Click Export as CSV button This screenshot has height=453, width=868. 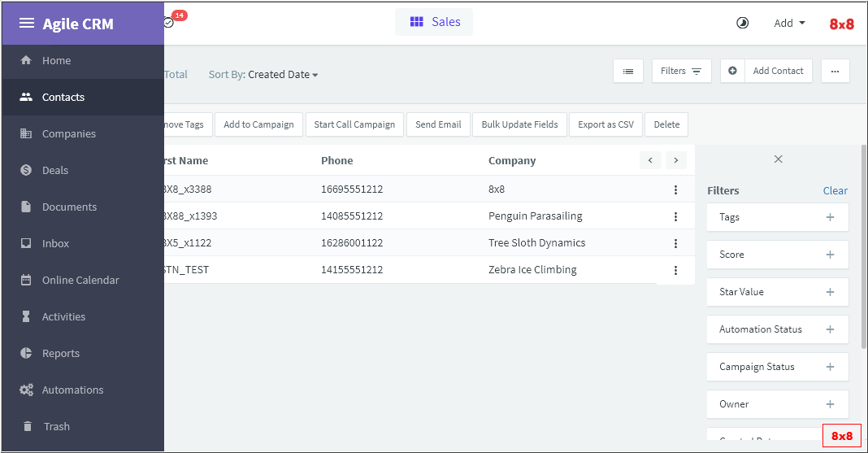[605, 124]
